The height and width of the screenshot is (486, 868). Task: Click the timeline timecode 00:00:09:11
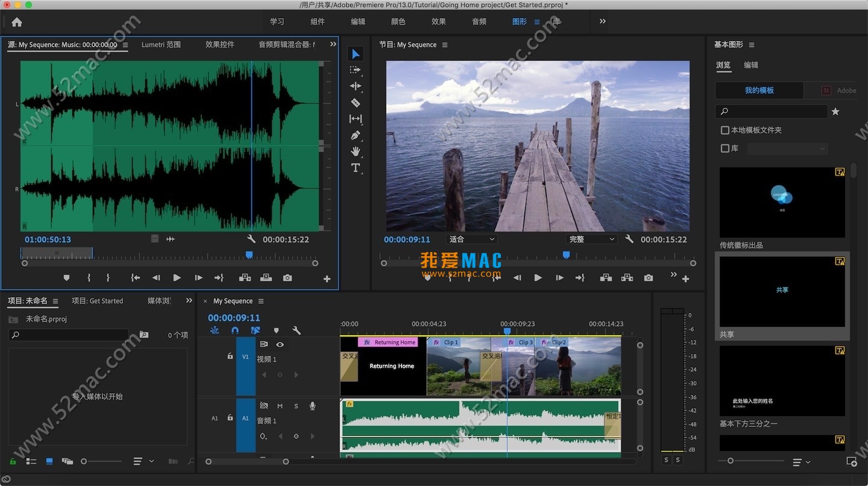[x=234, y=318]
